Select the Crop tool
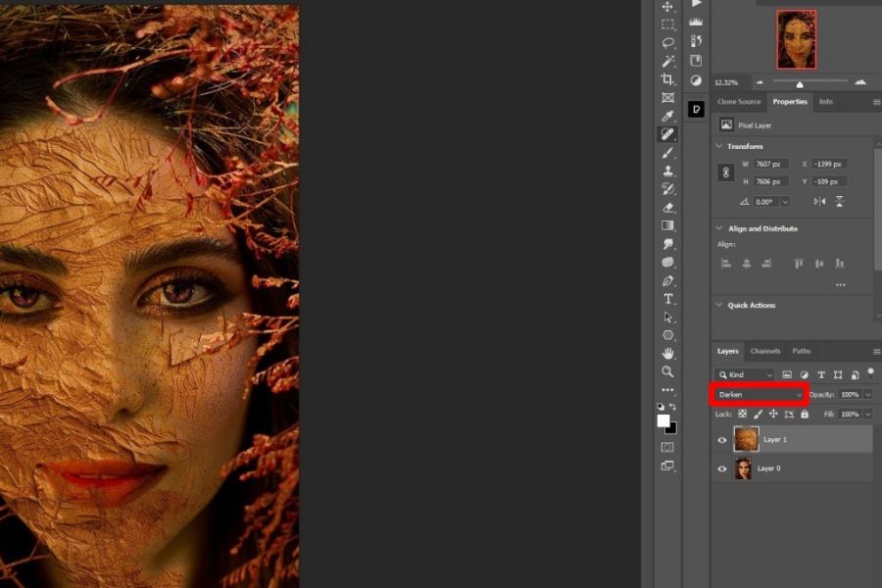The height and width of the screenshot is (588, 882). point(668,79)
